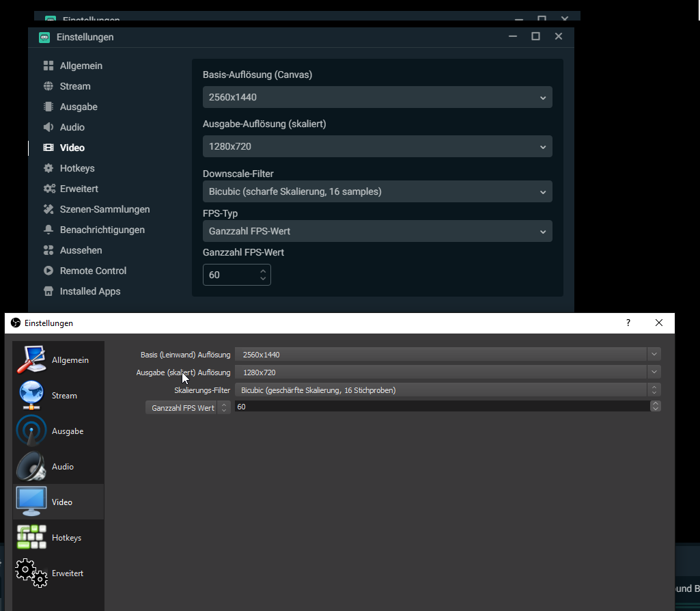Click the OBS Ausgabe broadcast antenna icon
The width and height of the screenshot is (700, 611).
(31, 431)
